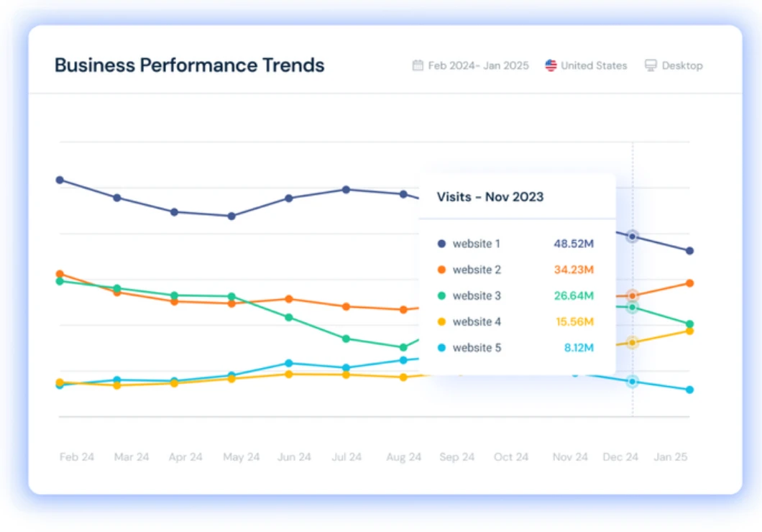Select the website 4 label in tooltip

[477, 321]
